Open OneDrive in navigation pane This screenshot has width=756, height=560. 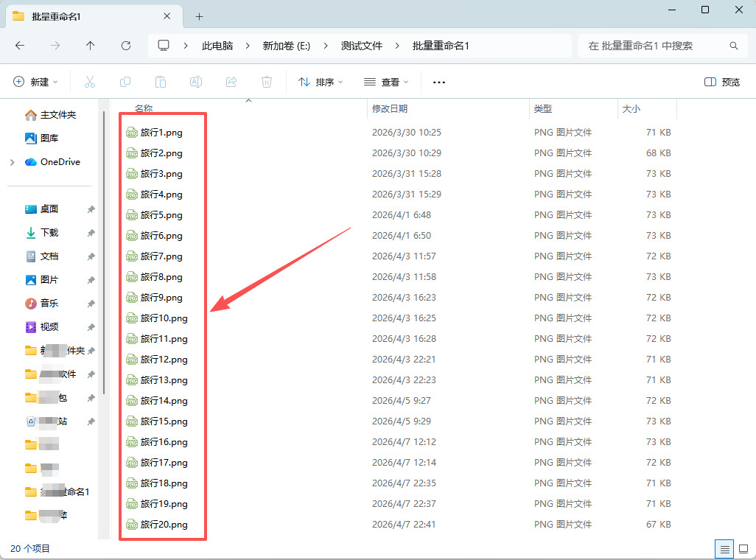pos(52,162)
